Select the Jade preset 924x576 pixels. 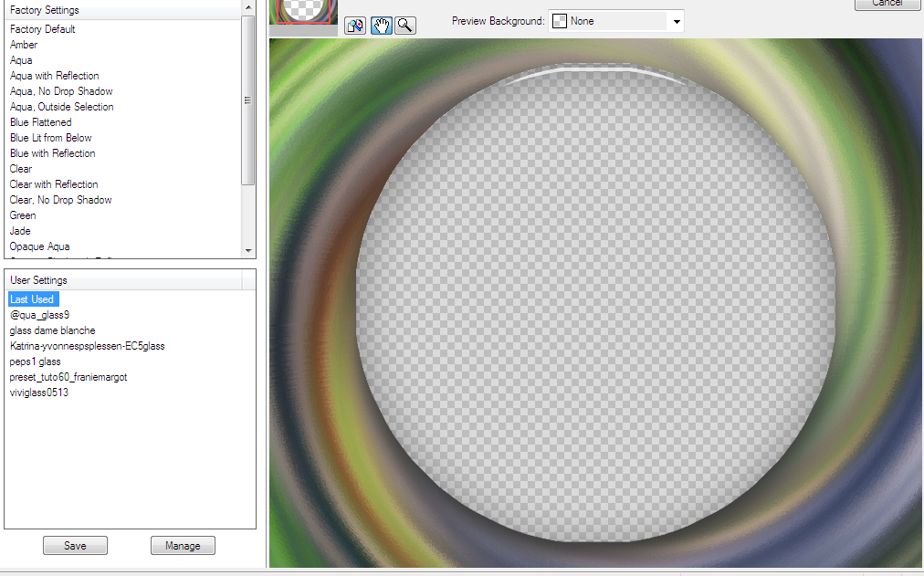(x=20, y=231)
